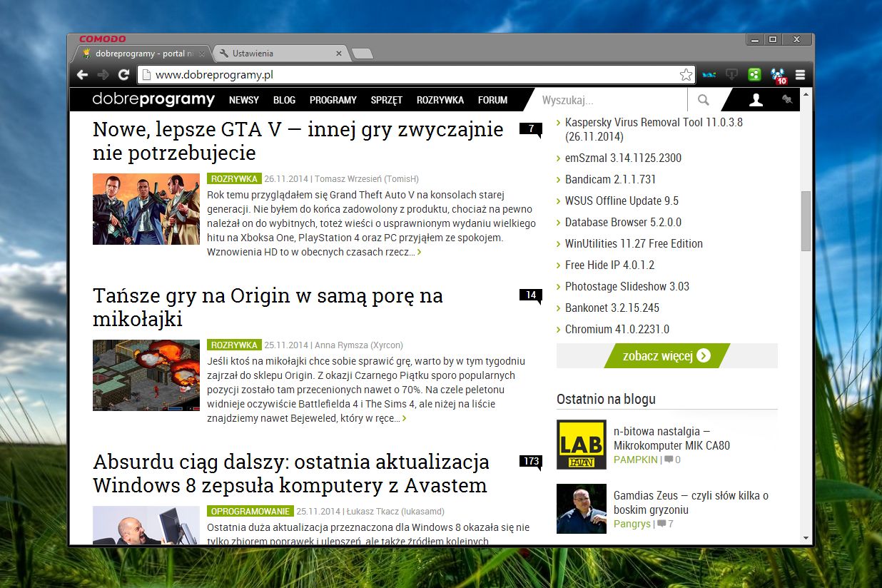Click the author name Pangrys
The width and height of the screenshot is (882, 588).
point(632,524)
